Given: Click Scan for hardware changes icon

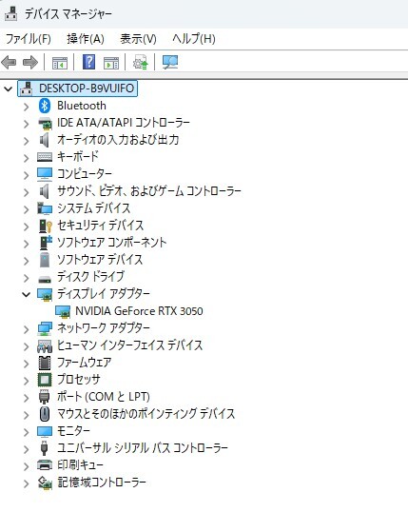Looking at the screenshot, I should click(170, 62).
